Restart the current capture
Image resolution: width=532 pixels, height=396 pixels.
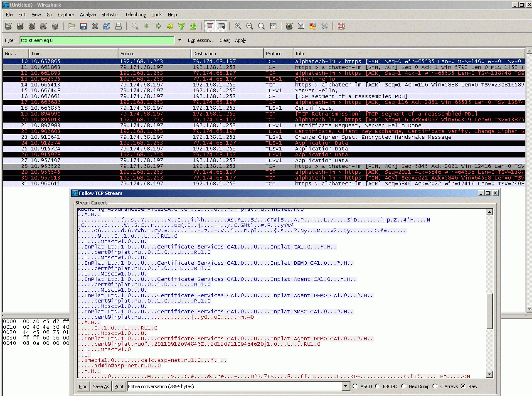[x=55, y=26]
